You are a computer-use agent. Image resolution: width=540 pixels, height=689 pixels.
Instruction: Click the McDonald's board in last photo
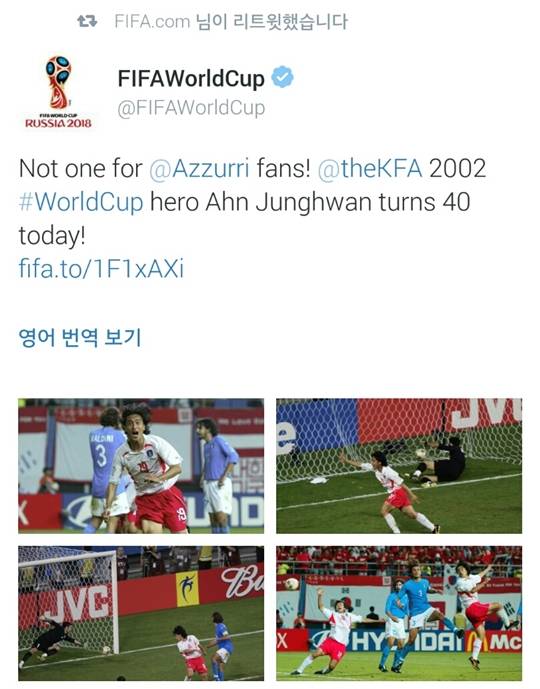494,642
